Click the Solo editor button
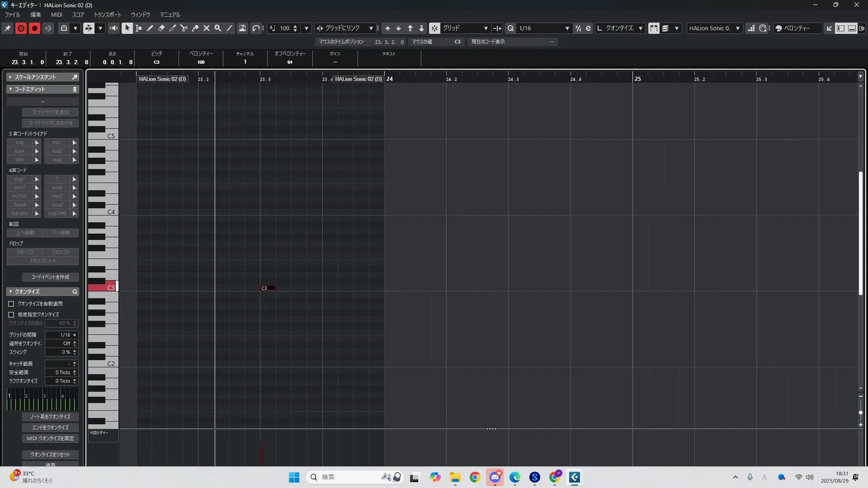This screenshot has height=488, width=868. (21, 28)
